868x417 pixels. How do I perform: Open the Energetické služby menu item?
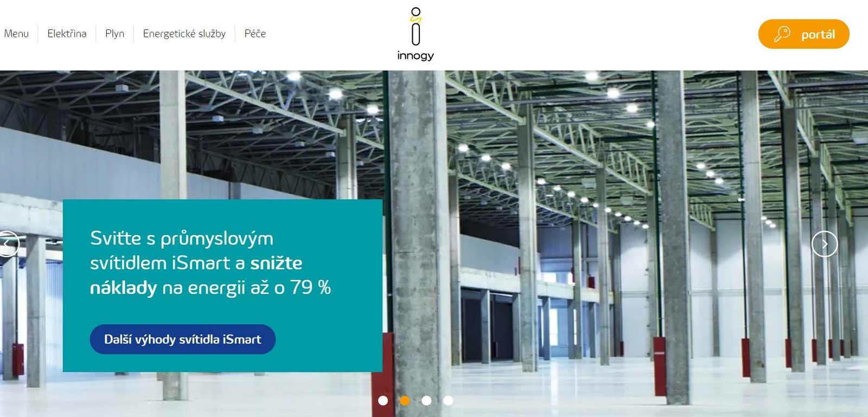pos(184,34)
